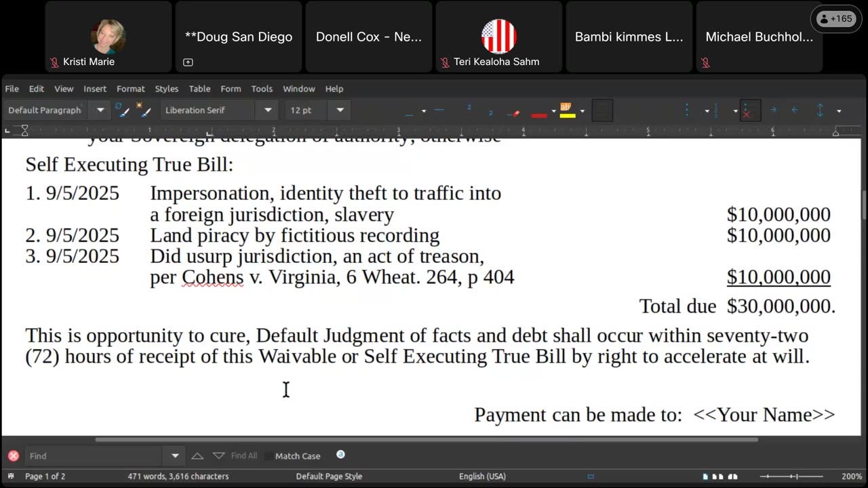
Task: Click the 471 words, 3,616 characters count
Action: 178,476
